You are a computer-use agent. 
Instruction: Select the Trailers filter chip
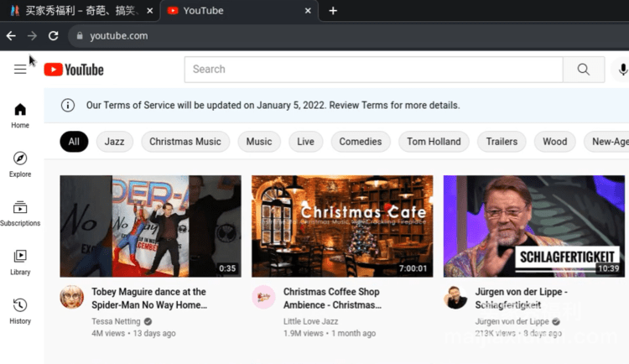[502, 142]
